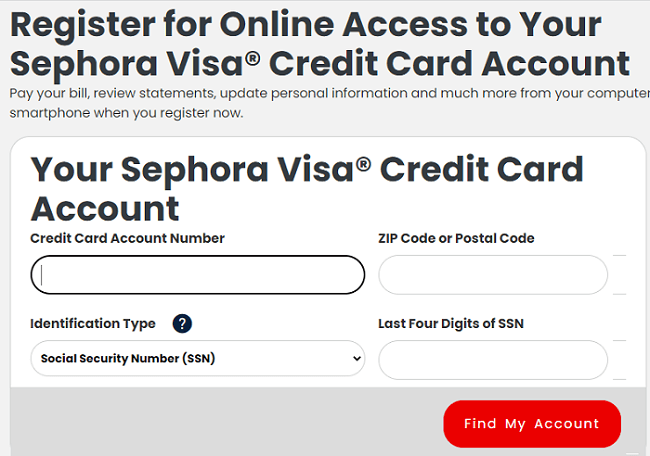Click the registered trademark symbol in the top heading
650x456 pixels.
coord(252,60)
